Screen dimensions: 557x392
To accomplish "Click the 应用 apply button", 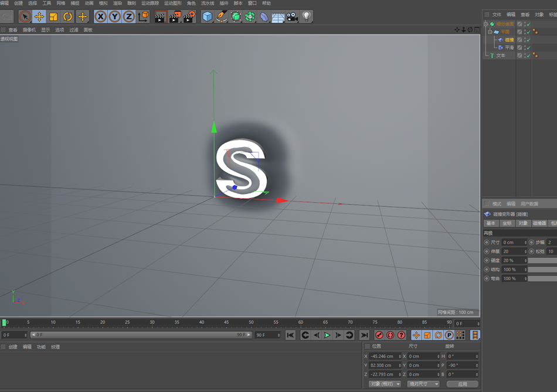I will tap(463, 384).
